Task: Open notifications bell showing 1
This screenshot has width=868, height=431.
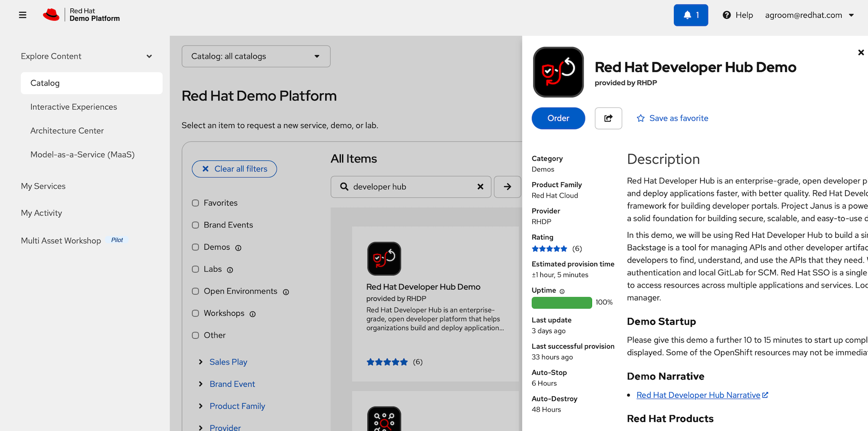Action: point(691,15)
